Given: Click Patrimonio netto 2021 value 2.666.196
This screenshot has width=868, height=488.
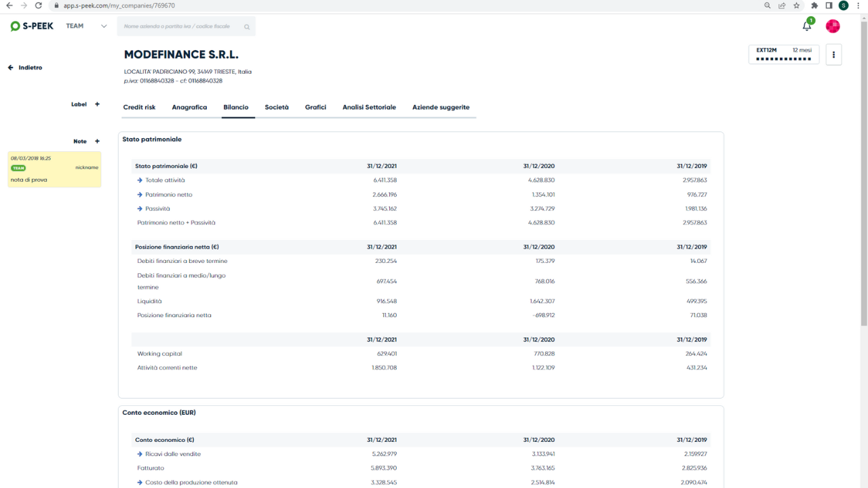Looking at the screenshot, I should [384, 195].
